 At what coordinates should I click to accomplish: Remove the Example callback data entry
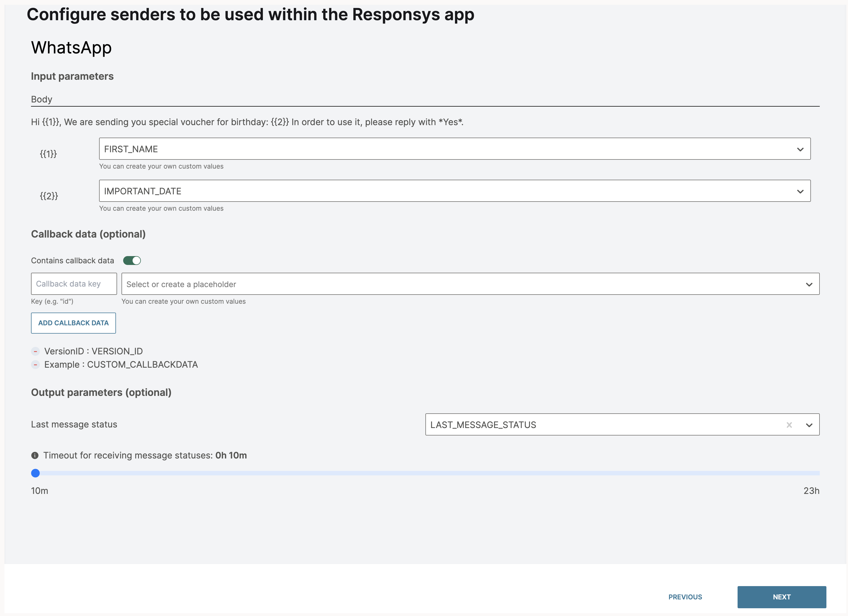tap(35, 365)
